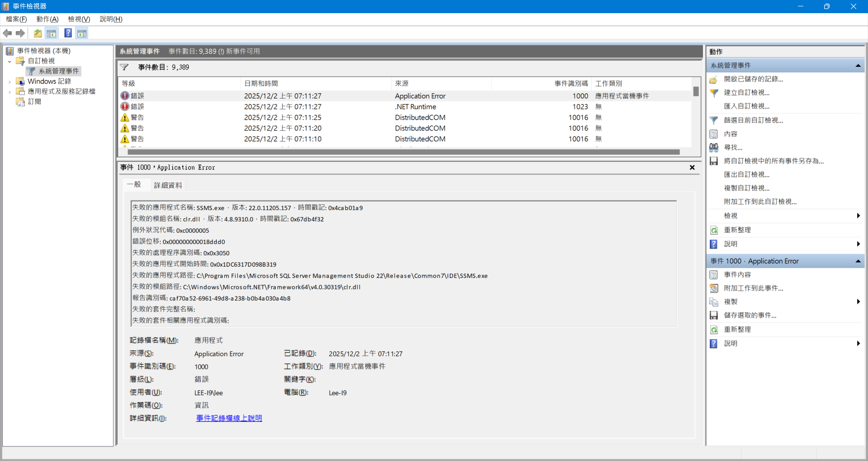Click the blue Help toolbar icon
868x461 pixels.
point(68,33)
